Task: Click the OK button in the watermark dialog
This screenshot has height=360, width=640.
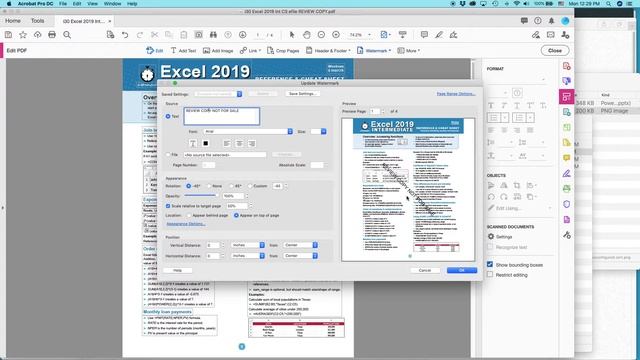Action: click(462, 270)
